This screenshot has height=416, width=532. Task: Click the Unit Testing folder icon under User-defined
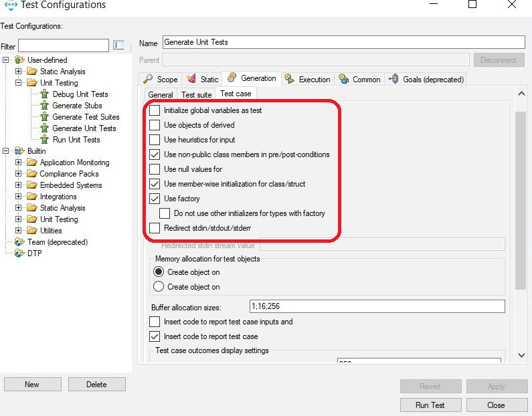tap(32, 83)
